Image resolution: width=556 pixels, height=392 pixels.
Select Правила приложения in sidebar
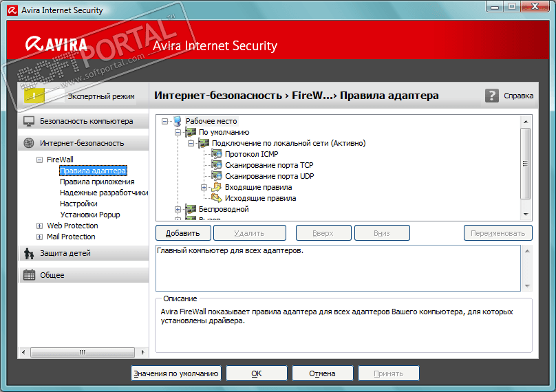(x=97, y=182)
